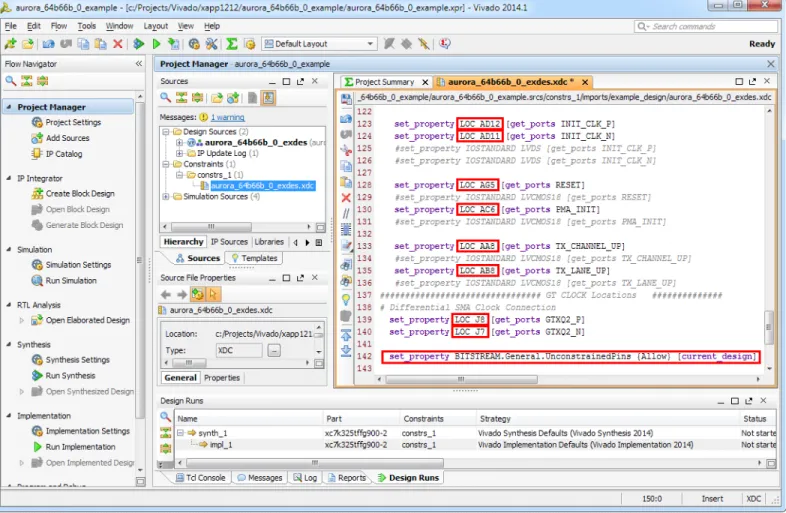Collapse the synth_1 run row
Screen dimensions: 786x513
[x=180, y=433]
